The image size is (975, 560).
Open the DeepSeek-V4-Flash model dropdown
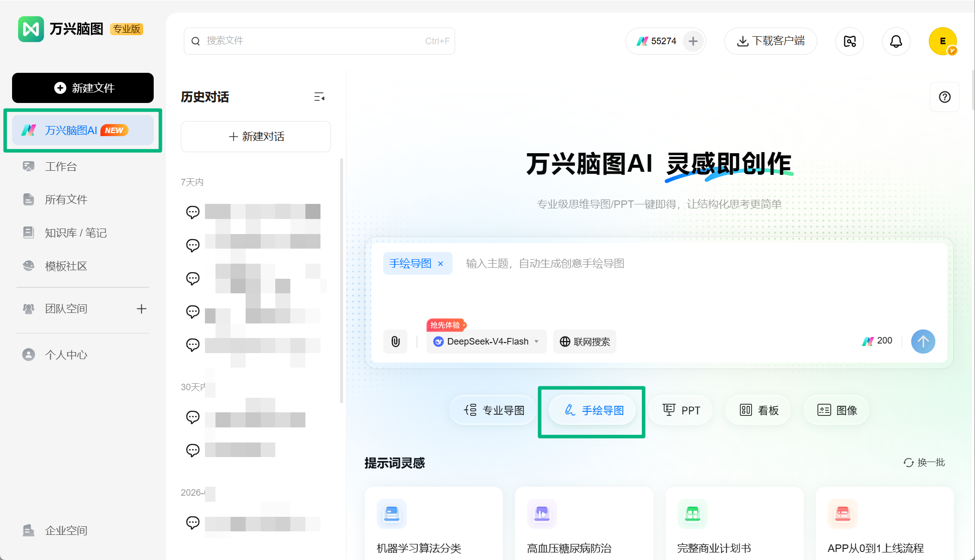click(486, 342)
